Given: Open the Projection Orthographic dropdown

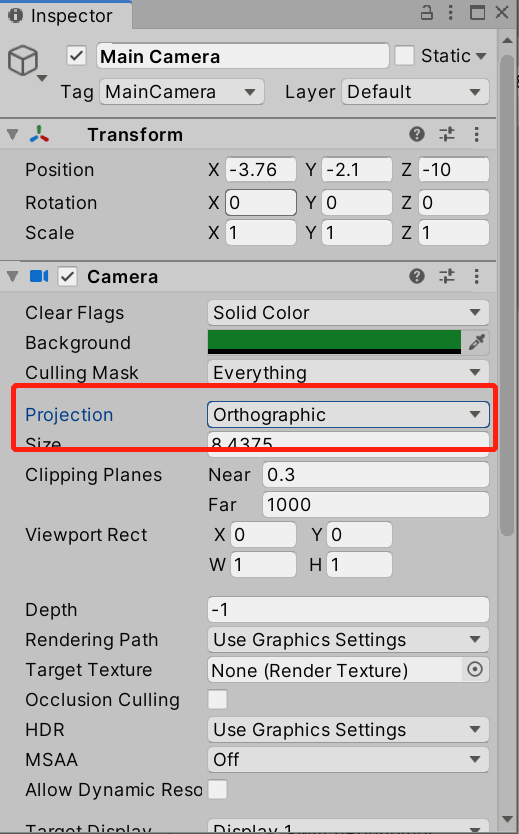Looking at the screenshot, I should tap(348, 414).
